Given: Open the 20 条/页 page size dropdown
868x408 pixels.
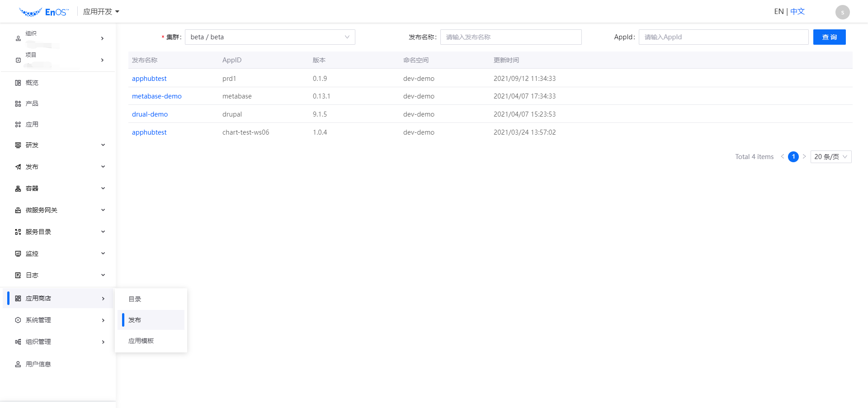Looking at the screenshot, I should click(x=830, y=156).
